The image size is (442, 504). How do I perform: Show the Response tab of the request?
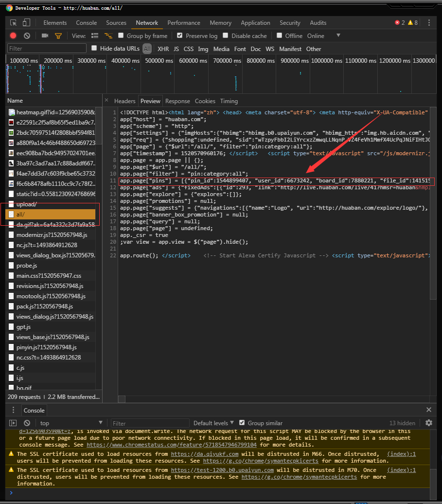[x=177, y=101]
